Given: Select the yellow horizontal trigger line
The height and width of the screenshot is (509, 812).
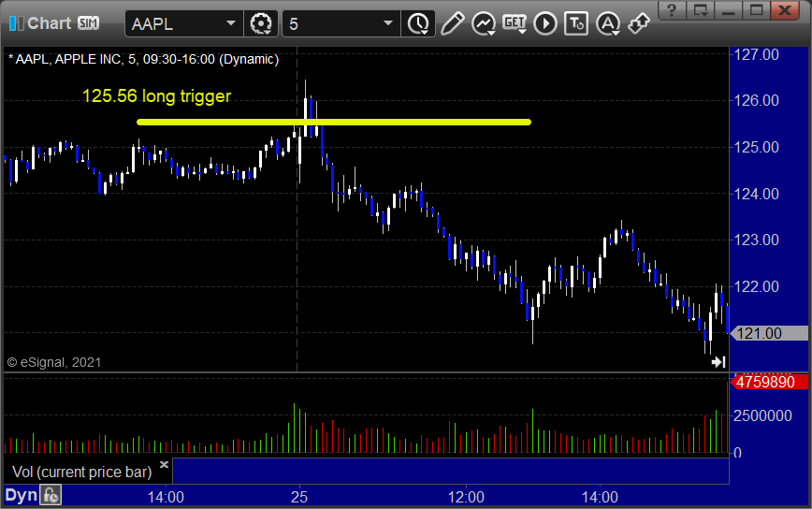Looking at the screenshot, I should pyautogui.click(x=334, y=123).
